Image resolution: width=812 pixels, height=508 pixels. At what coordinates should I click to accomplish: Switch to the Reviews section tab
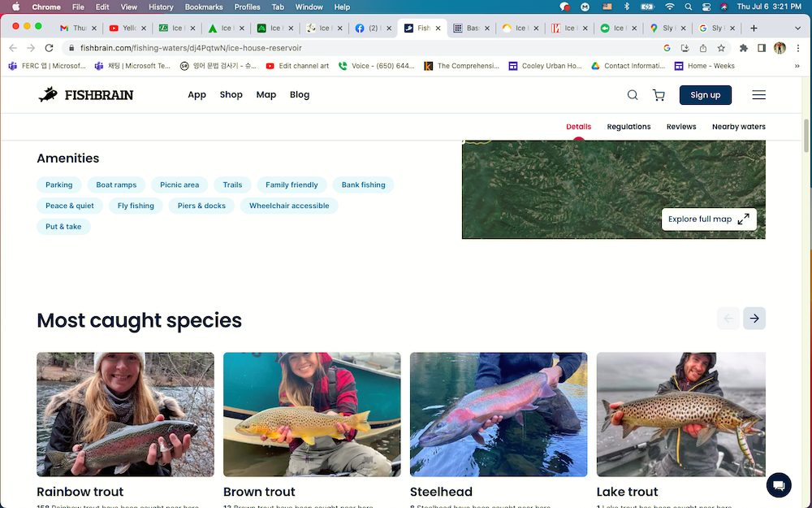click(x=681, y=127)
